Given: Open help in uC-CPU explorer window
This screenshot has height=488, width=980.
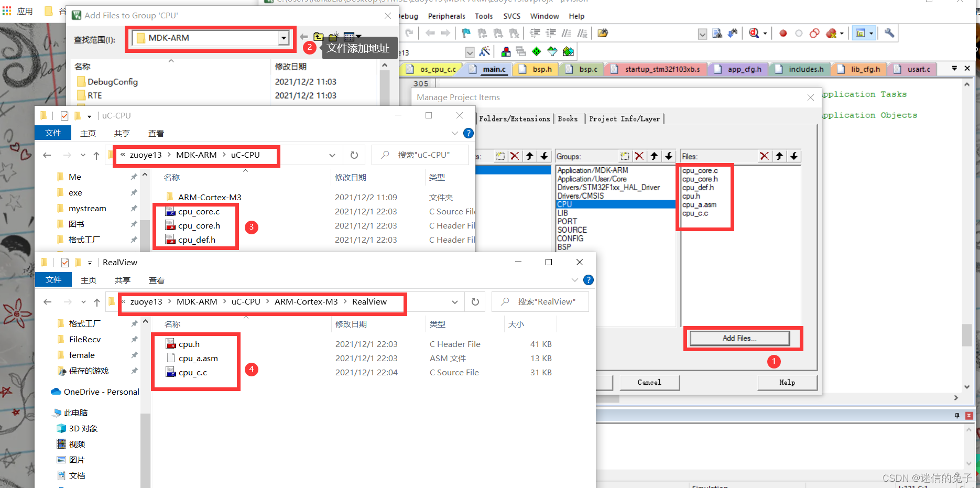Looking at the screenshot, I should click(469, 133).
